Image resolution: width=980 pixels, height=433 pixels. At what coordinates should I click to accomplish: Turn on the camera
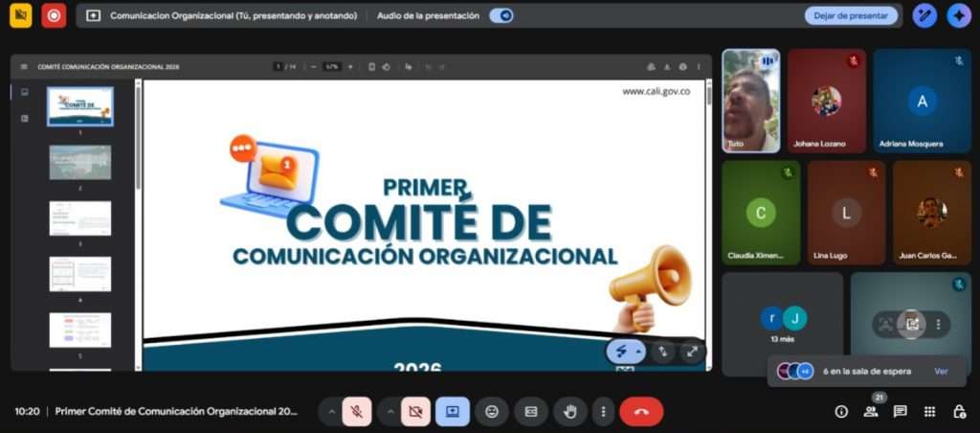coord(415,411)
